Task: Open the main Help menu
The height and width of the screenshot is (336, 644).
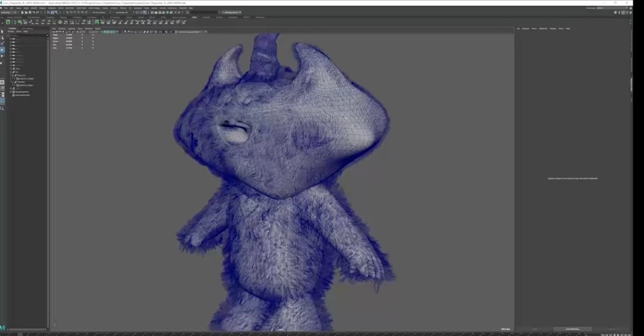Action: coord(191,8)
